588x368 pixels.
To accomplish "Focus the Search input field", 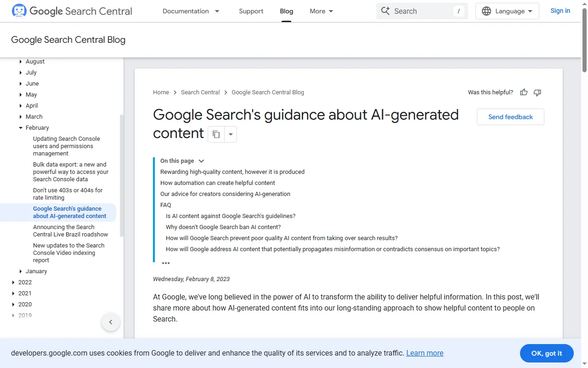I will point(422,11).
